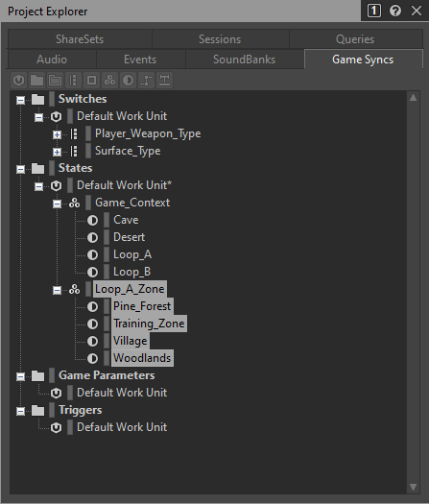
Task: Switch to the SoundBanks tab
Action: coord(244,60)
